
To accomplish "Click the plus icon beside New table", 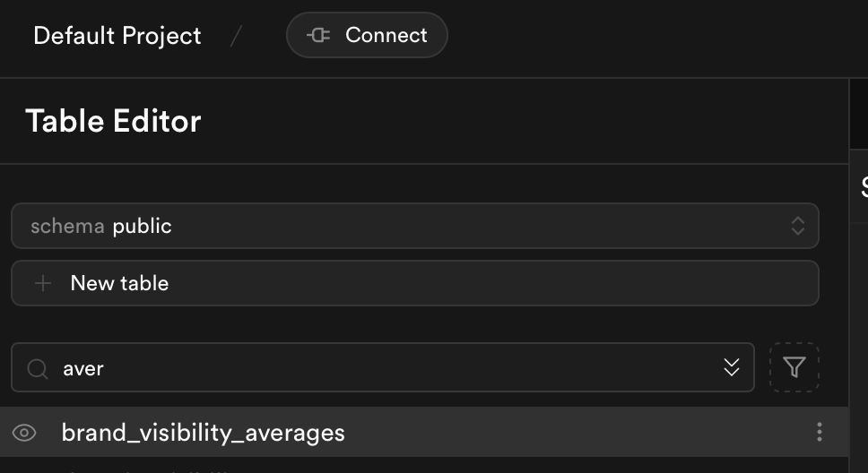I will 41,284.
